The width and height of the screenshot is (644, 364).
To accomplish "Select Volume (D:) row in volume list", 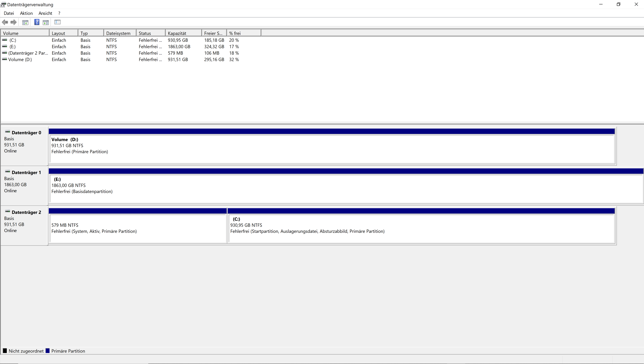I will click(20, 59).
